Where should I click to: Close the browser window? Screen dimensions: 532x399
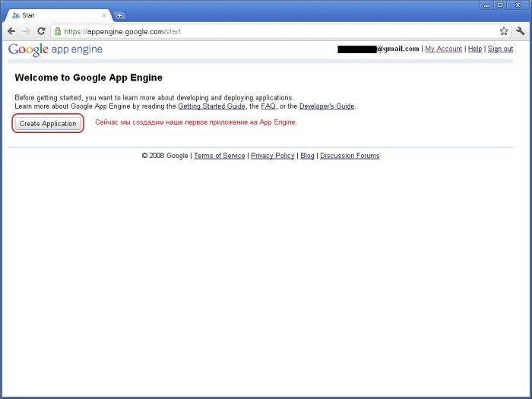tap(518, 5)
